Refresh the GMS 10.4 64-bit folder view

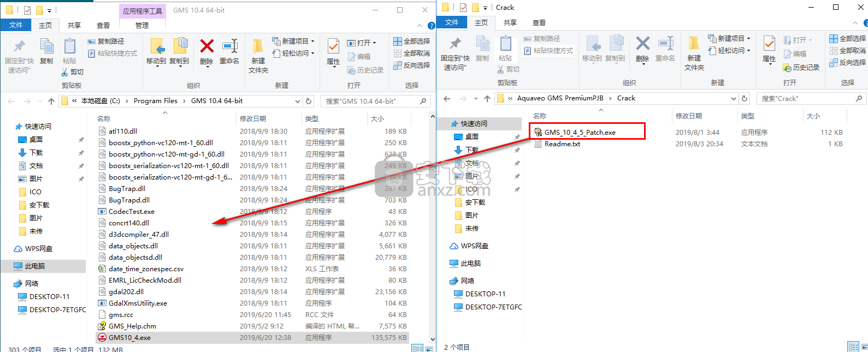(x=309, y=102)
